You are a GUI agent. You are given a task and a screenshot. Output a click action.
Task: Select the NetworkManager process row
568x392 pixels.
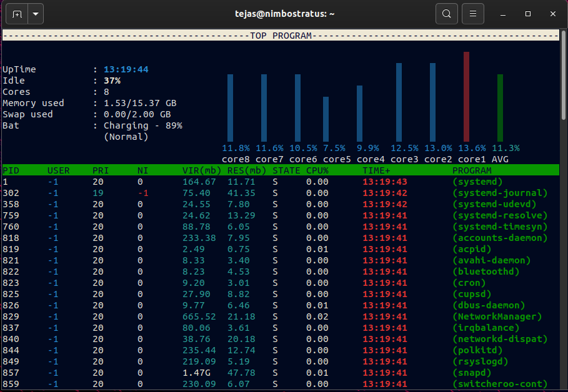click(x=281, y=316)
